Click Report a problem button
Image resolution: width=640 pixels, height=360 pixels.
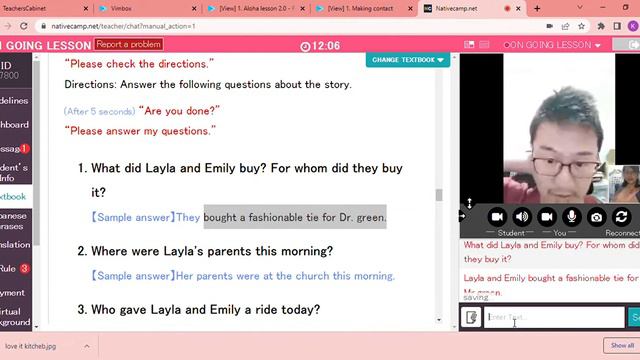point(129,44)
